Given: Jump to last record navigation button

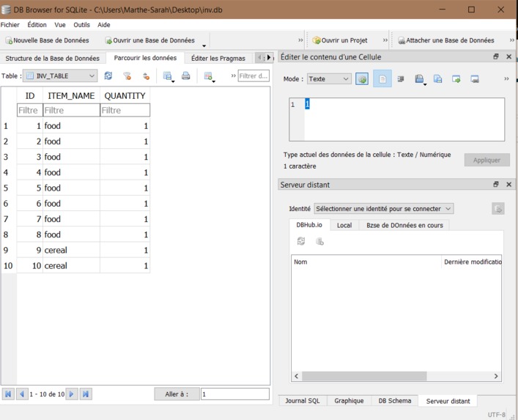Looking at the screenshot, I should pos(86,394).
